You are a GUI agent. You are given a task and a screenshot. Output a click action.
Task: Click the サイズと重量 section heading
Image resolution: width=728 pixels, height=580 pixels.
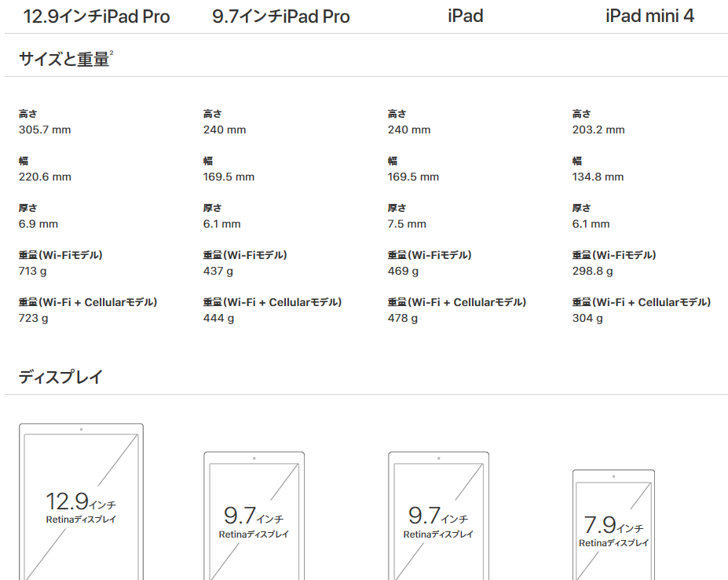pos(64,60)
